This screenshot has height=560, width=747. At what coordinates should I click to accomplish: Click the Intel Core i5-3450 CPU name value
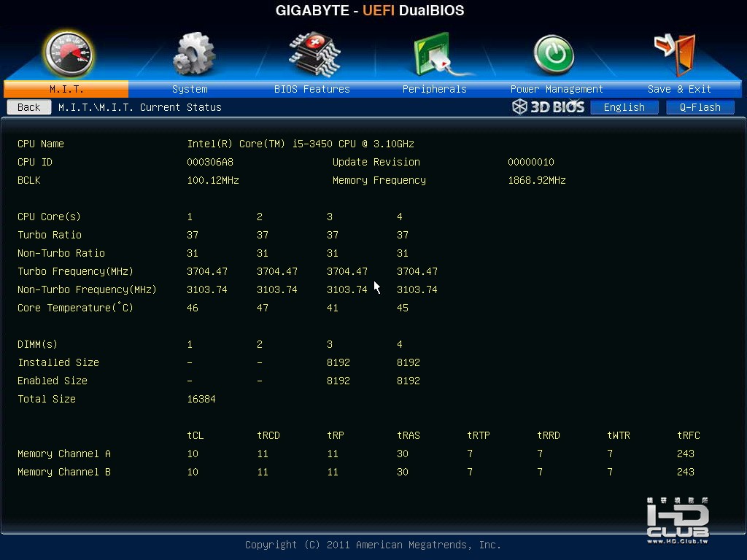[300, 144]
